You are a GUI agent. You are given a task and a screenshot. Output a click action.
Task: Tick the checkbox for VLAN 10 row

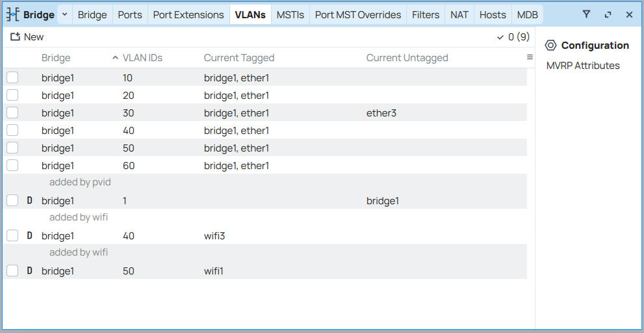pyautogui.click(x=12, y=78)
